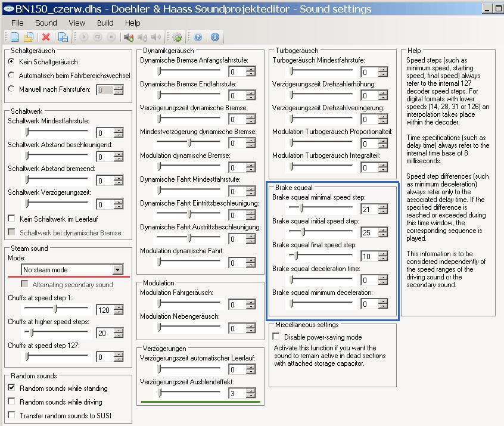The image size is (504, 426).
Task: Click the greyed speaker volume icon
Action: tap(156, 38)
